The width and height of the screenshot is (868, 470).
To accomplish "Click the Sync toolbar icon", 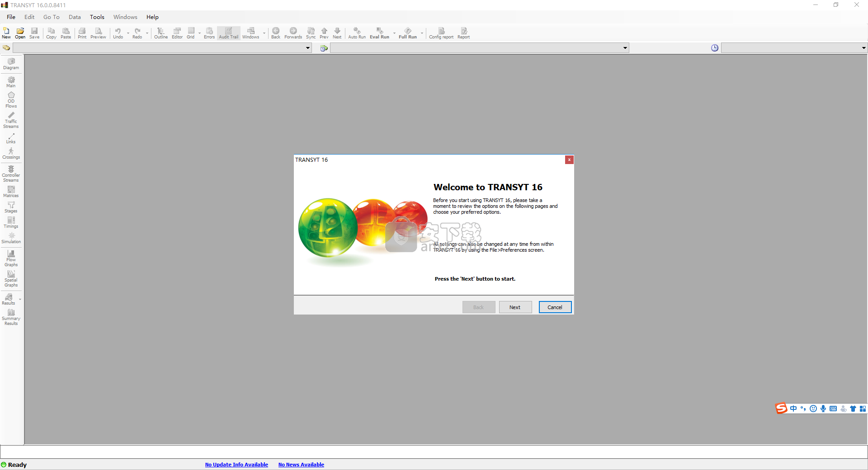I will pos(311,33).
